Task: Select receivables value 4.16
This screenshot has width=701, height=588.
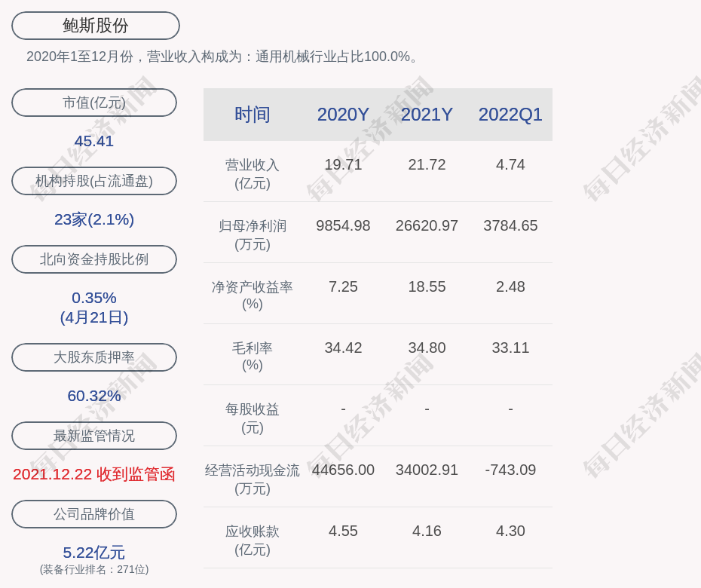Action: point(427,531)
